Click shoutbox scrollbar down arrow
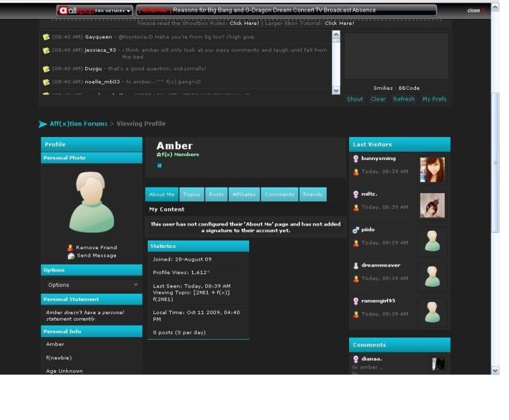509x420 pixels. [x=336, y=91]
